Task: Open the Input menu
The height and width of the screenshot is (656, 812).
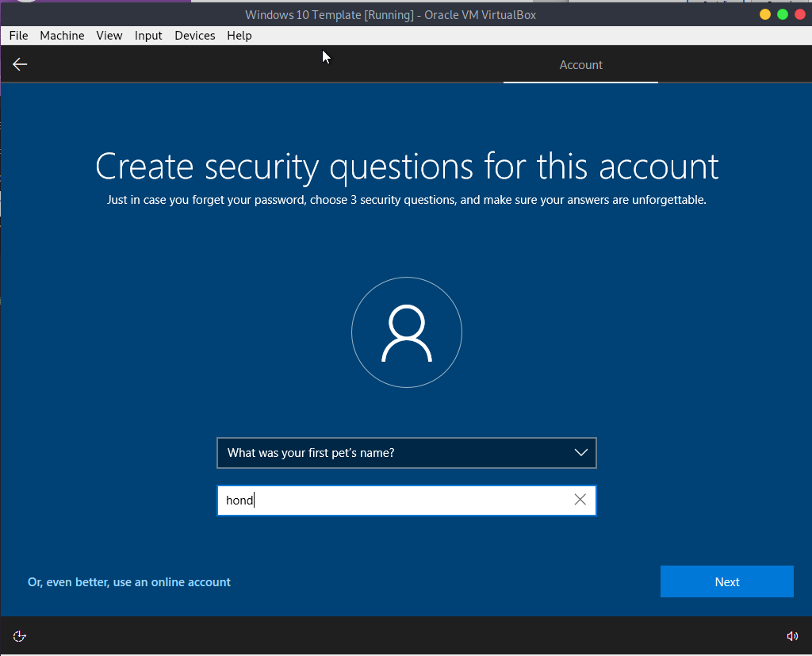Action: [x=148, y=35]
